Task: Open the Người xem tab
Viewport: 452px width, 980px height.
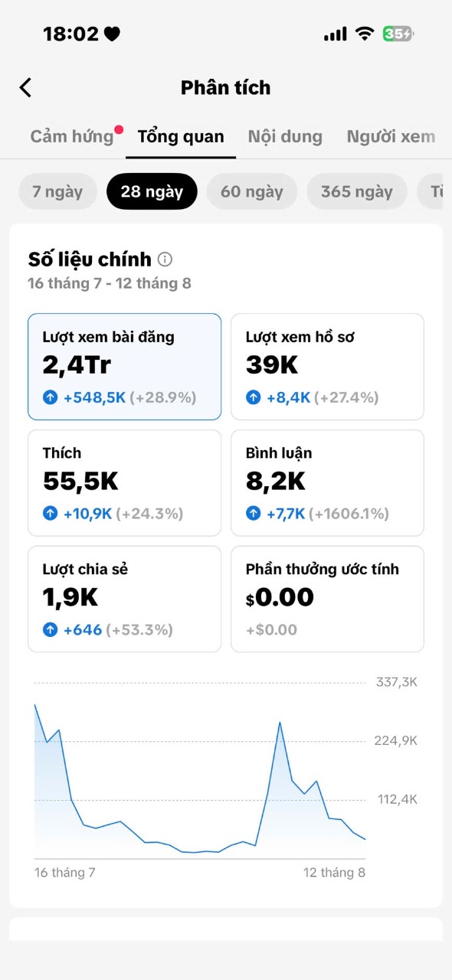Action: coord(391,137)
